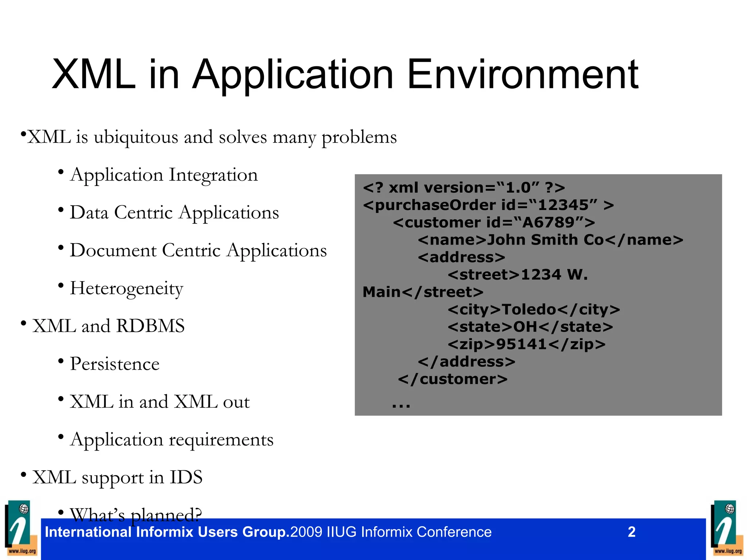Click slide number 2 in footer
The image size is (747, 560).
point(631,532)
